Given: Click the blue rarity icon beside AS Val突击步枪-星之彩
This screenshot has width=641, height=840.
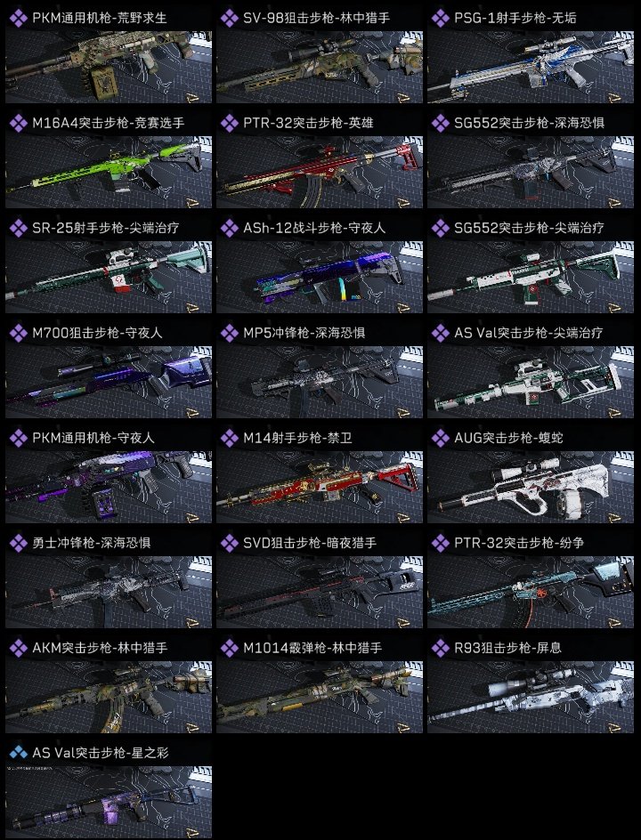Looking at the screenshot, I should tap(18, 753).
